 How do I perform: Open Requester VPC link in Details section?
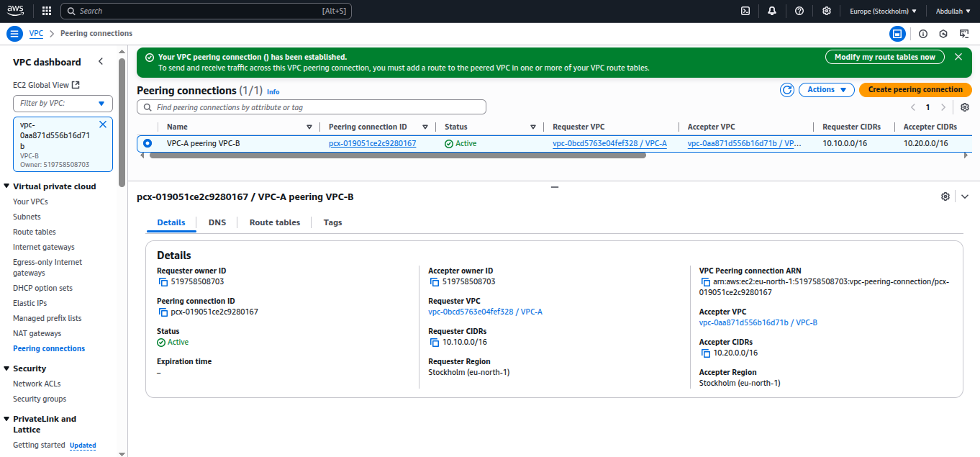[485, 312]
